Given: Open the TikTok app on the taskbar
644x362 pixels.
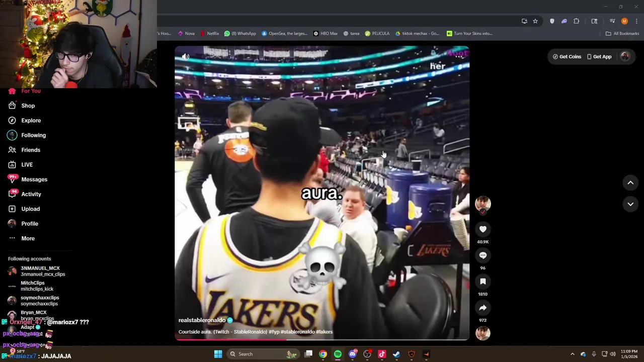Looking at the screenshot, I should 382,354.
